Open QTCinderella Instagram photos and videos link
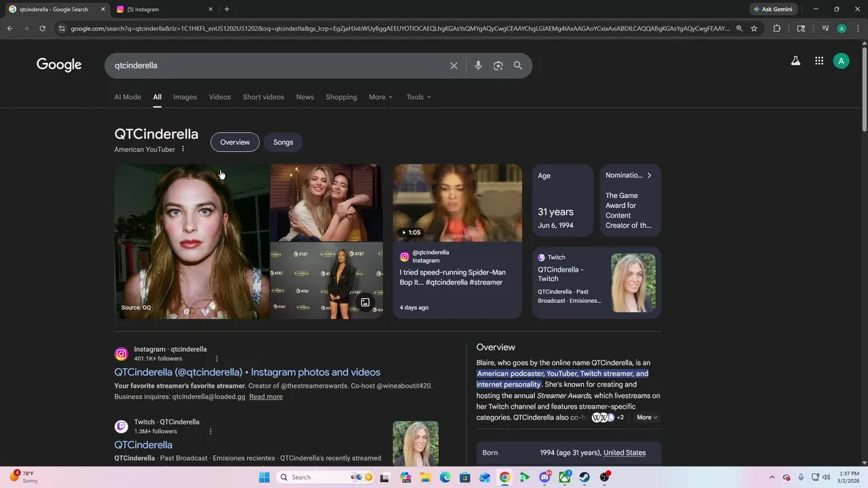 click(x=247, y=372)
